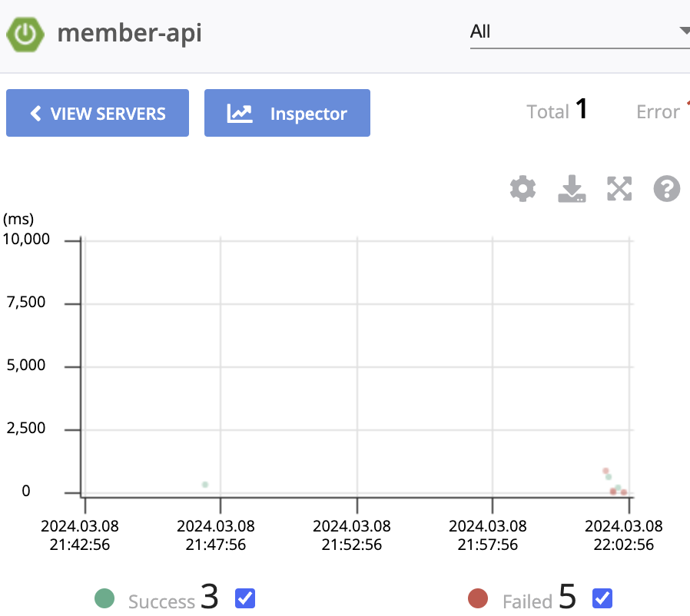The image size is (690, 616).
Task: Open the scatter chart settings gear
Action: [522, 189]
